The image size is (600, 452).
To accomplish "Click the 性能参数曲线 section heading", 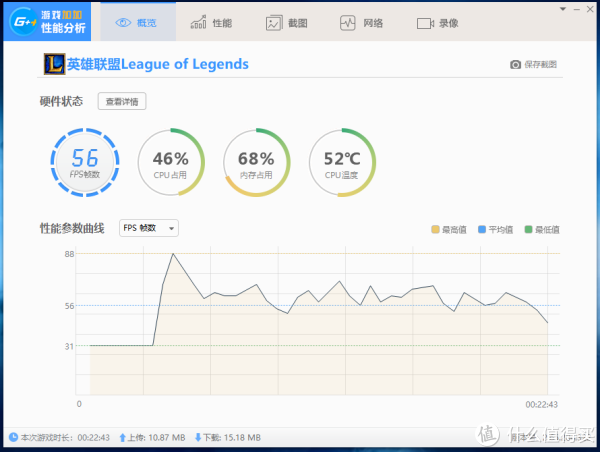I will (x=72, y=228).
